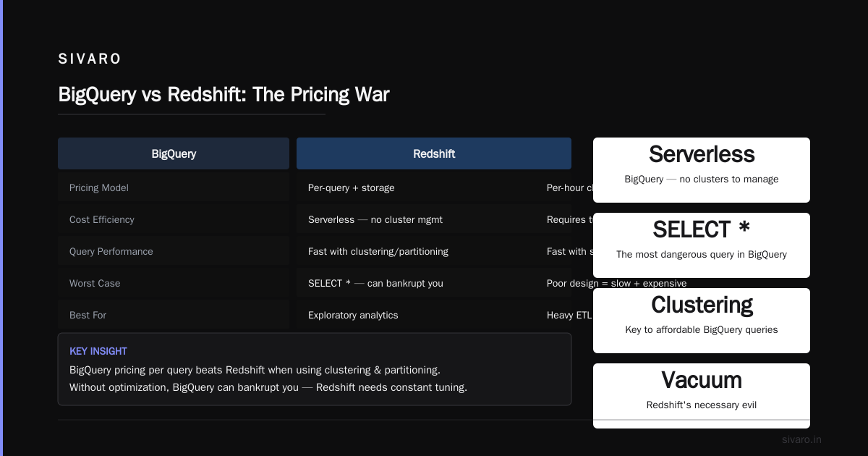Viewport: 868px width, 456px height.
Task: Click the SELECT * card heading
Action: tap(702, 229)
